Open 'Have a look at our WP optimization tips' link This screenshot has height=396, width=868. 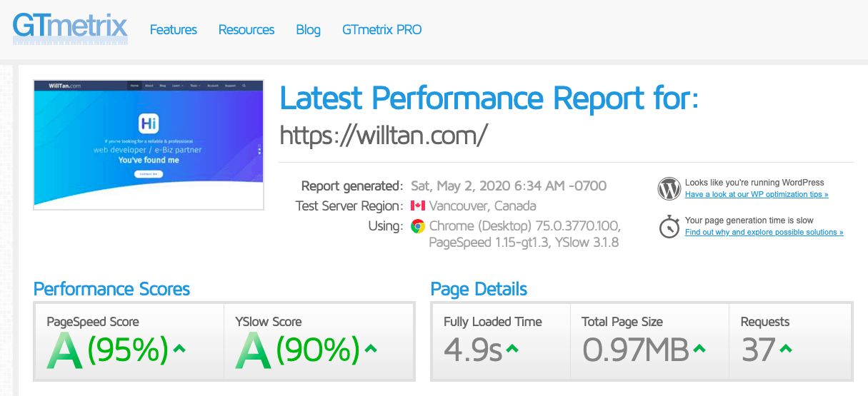pyautogui.click(x=757, y=195)
